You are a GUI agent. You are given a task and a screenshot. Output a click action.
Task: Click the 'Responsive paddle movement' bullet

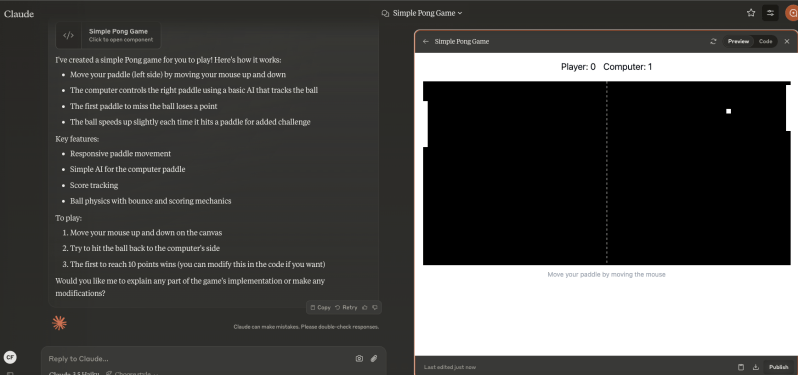click(121, 154)
